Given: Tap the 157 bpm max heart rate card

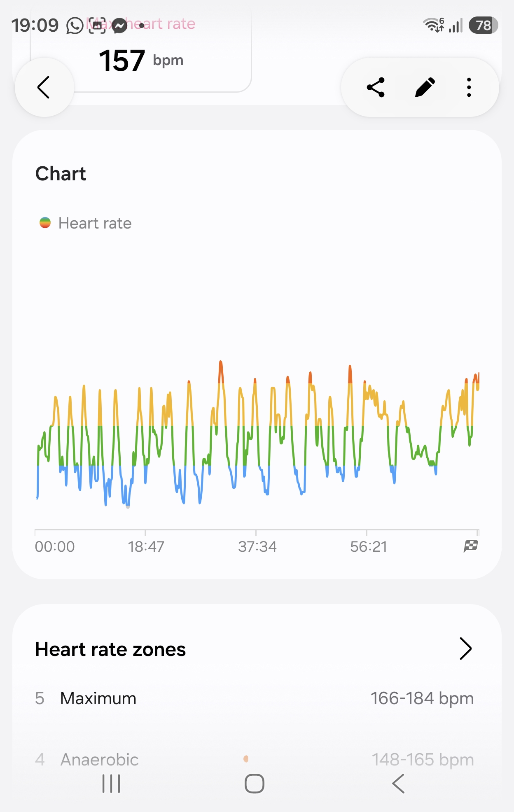Looking at the screenshot, I should [x=141, y=51].
